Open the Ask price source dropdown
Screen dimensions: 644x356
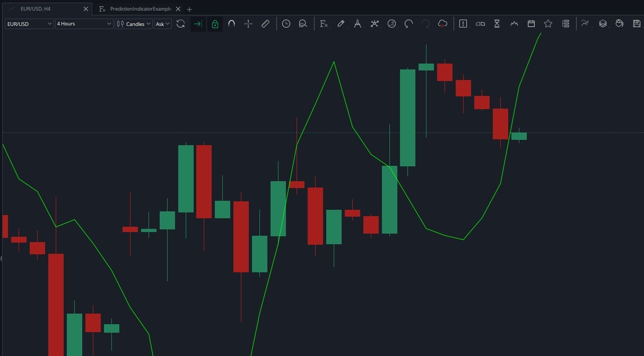(x=163, y=24)
